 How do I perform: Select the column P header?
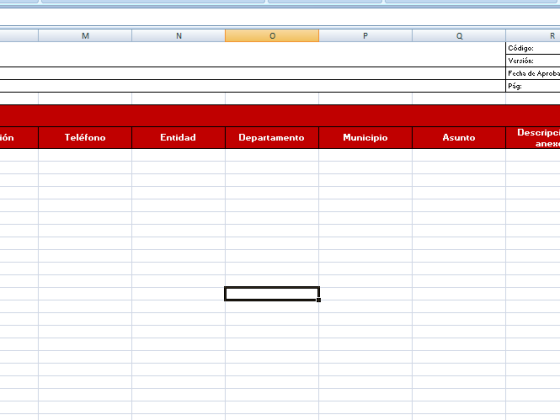[x=366, y=36]
